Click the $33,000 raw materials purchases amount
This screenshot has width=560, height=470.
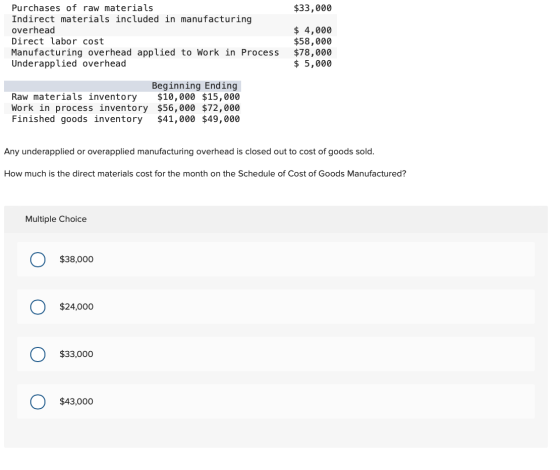coord(312,8)
